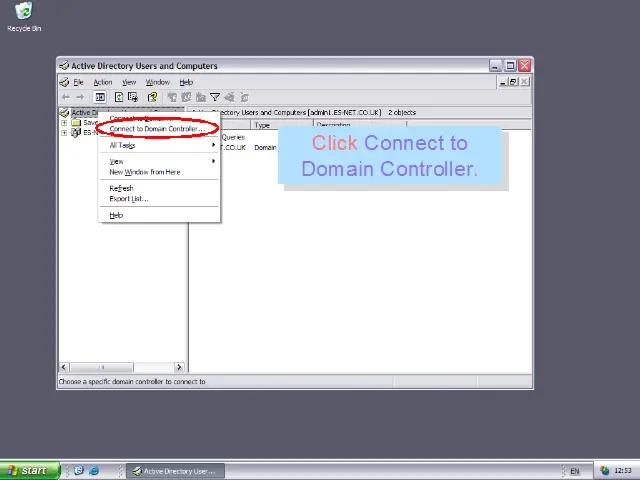Image resolution: width=640 pixels, height=480 pixels.
Task: Click the filter funnel toolbar icon
Action: click(x=214, y=97)
